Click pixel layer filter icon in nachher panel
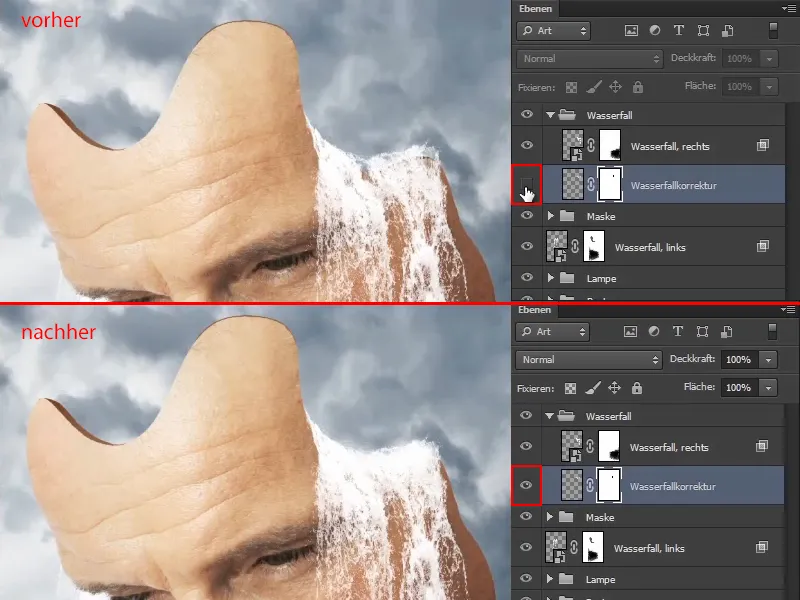This screenshot has height=600, width=800. click(x=630, y=332)
